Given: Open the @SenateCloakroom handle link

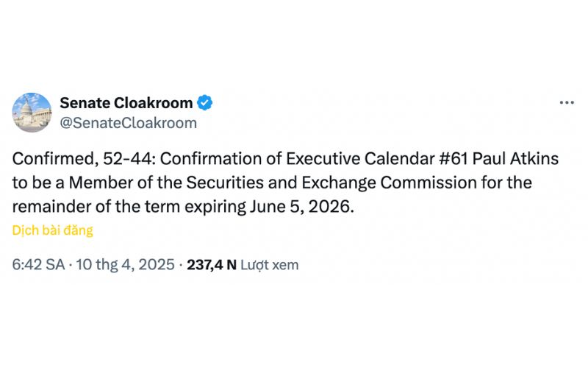Looking at the screenshot, I should [128, 123].
